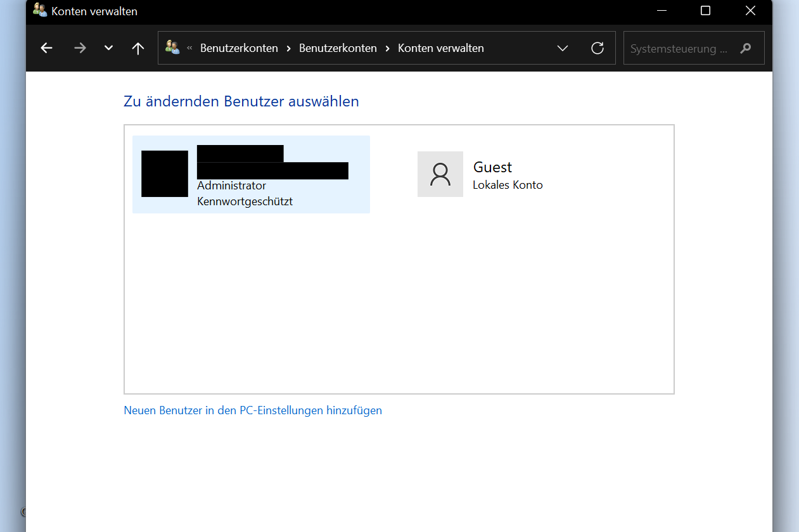Click the user accounts icon in address bar
The image size is (799, 532).
[172, 47]
